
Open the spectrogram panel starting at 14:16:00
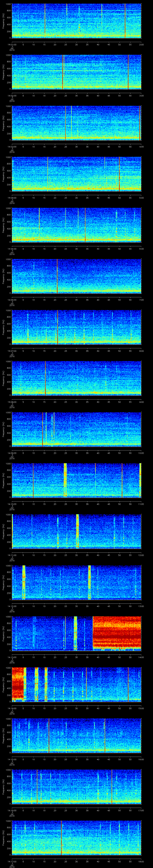76,786
